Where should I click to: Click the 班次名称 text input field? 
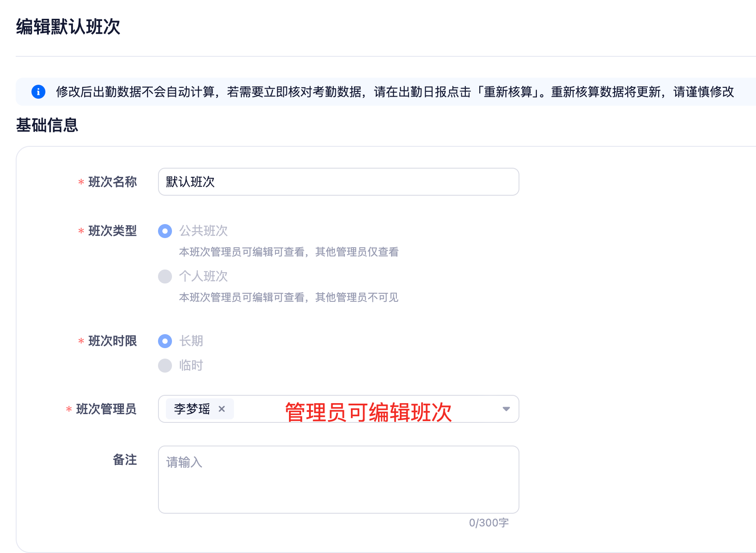(338, 182)
